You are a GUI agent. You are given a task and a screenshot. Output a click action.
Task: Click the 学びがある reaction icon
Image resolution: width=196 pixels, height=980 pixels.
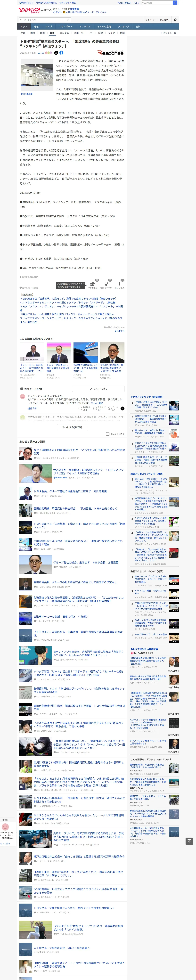click(x=92, y=284)
